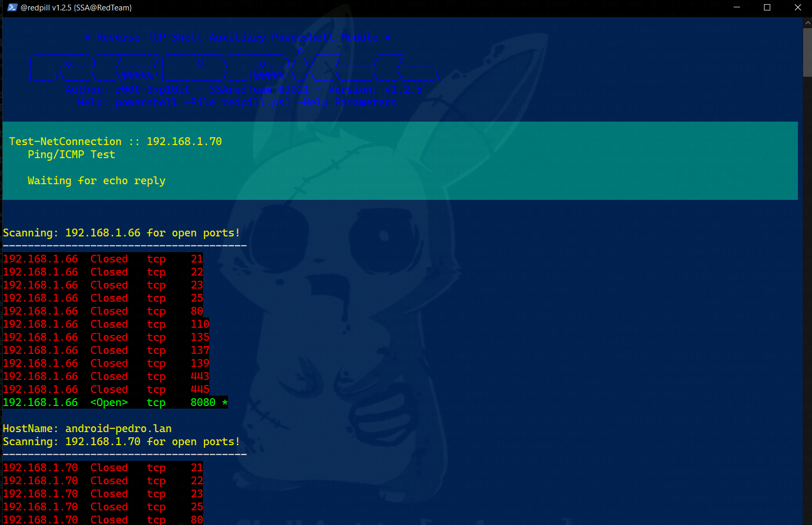The height and width of the screenshot is (525, 812).
Task: Click 'Test-NetConnection :: 192.168.1.70' text
Action: [x=115, y=141]
